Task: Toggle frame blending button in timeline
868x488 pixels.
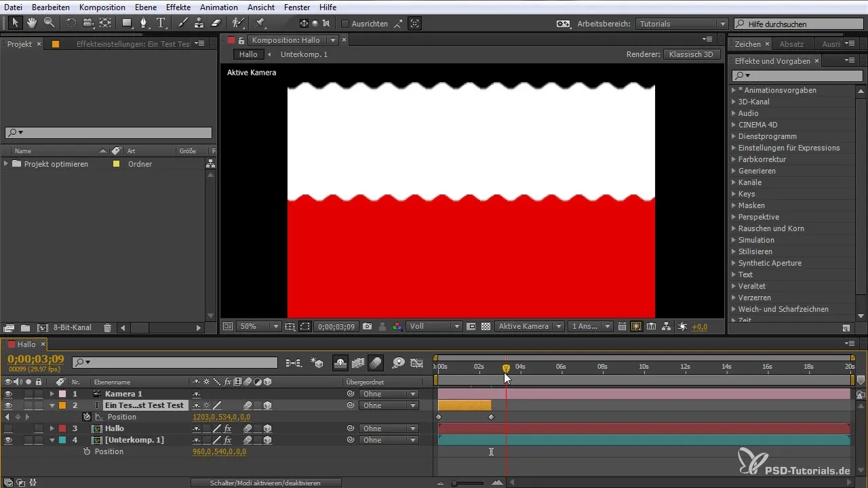Action: 358,363
